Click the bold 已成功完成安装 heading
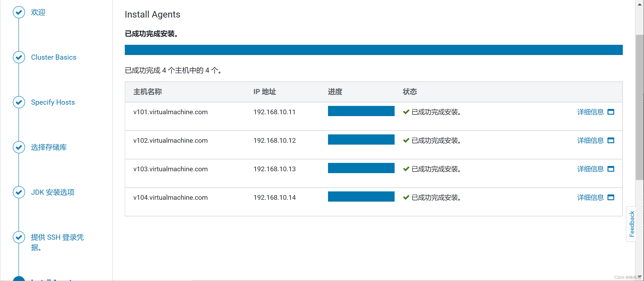This screenshot has height=281, width=644. 151,34
